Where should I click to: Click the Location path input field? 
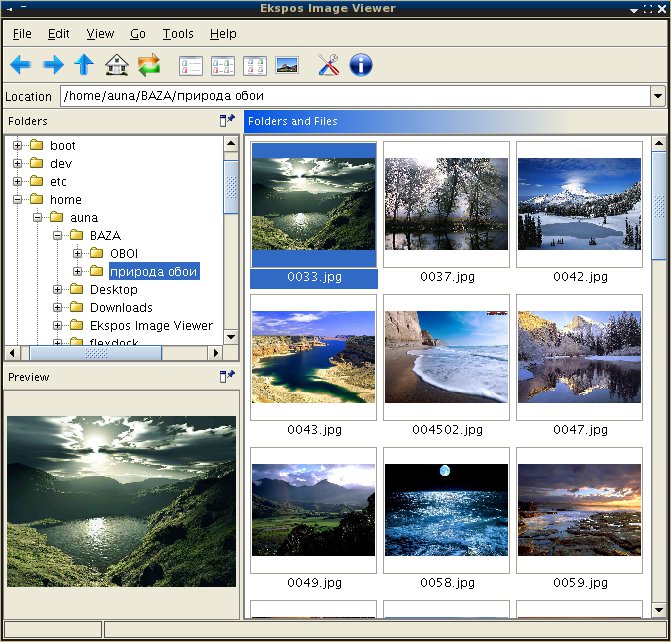(355, 96)
